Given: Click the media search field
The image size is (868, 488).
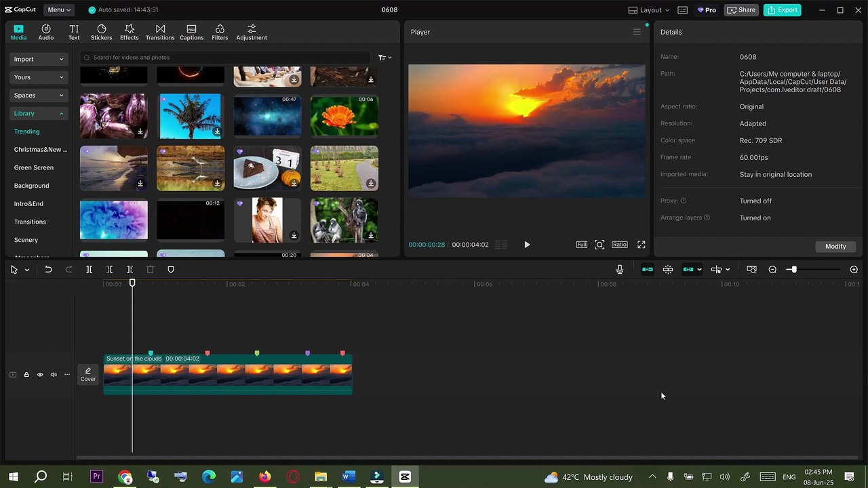Looking at the screenshot, I should click(225, 58).
